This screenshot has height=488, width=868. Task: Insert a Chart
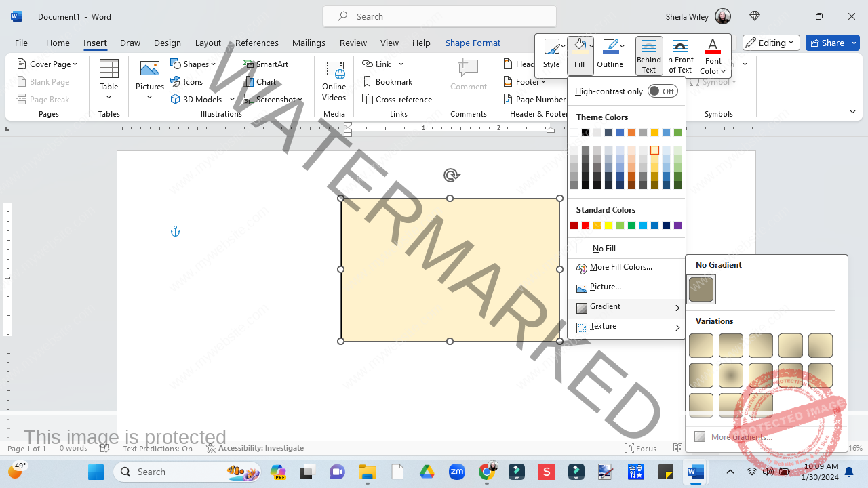click(260, 81)
